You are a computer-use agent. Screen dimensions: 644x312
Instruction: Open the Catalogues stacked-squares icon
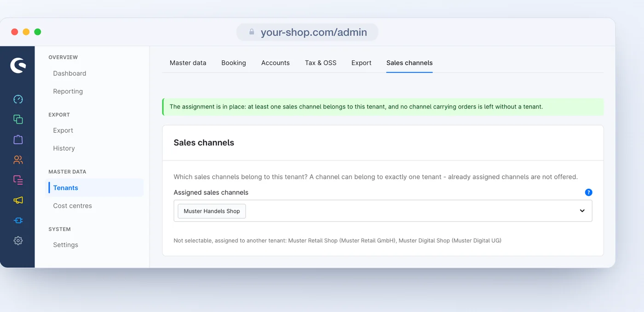pyautogui.click(x=18, y=119)
